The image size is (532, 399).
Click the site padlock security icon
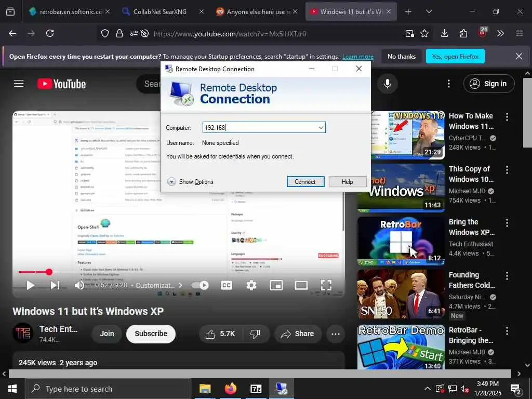click(119, 33)
